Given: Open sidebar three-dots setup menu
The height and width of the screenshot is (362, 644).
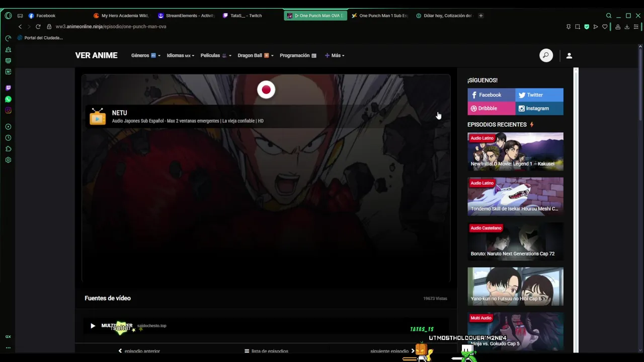Looking at the screenshot, I should [8, 347].
